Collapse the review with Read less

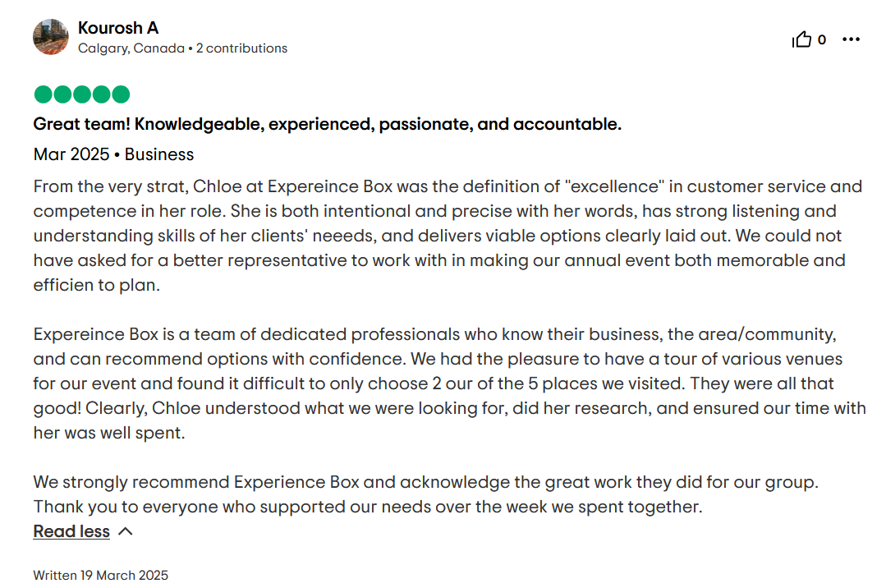(x=71, y=531)
